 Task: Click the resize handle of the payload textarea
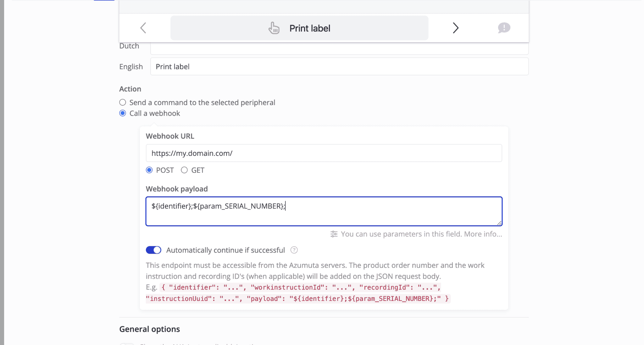coord(499,223)
